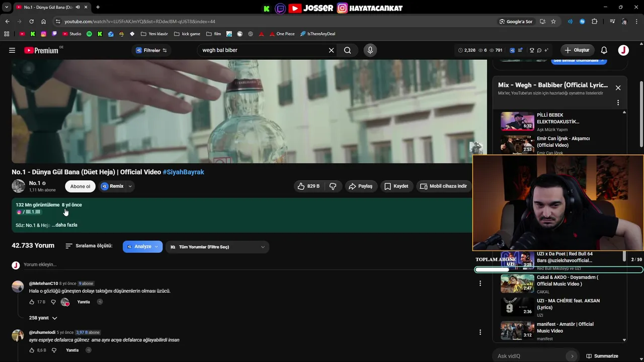644x362 pixels.
Task: Go to YouTube Premium home logo
Action: coord(41,50)
